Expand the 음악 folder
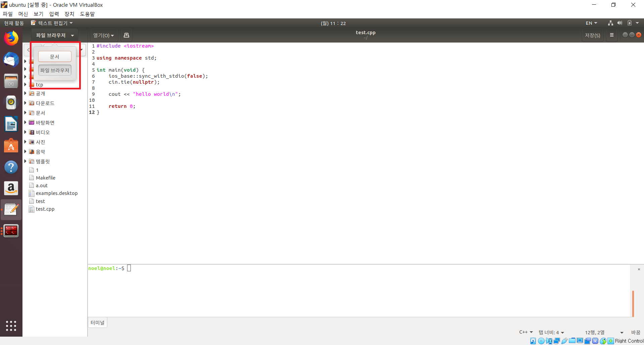 point(25,152)
